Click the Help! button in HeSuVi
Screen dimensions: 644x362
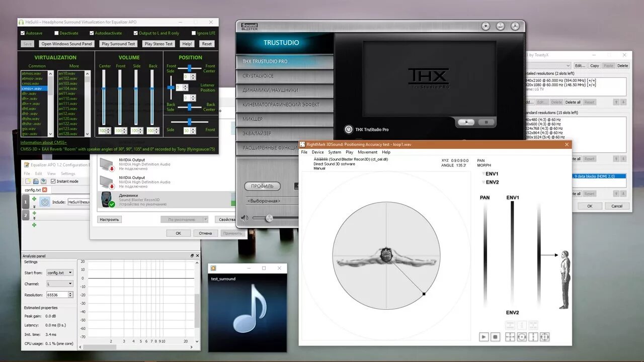coord(187,44)
